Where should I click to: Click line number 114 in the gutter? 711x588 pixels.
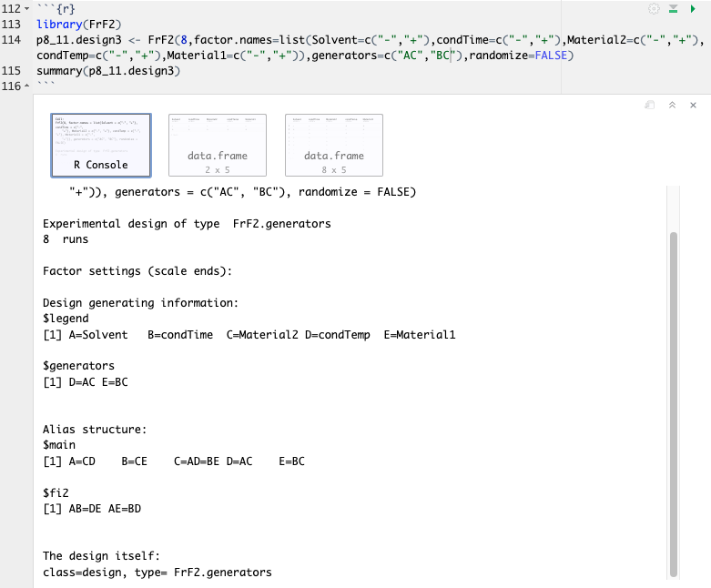pyautogui.click(x=12, y=39)
